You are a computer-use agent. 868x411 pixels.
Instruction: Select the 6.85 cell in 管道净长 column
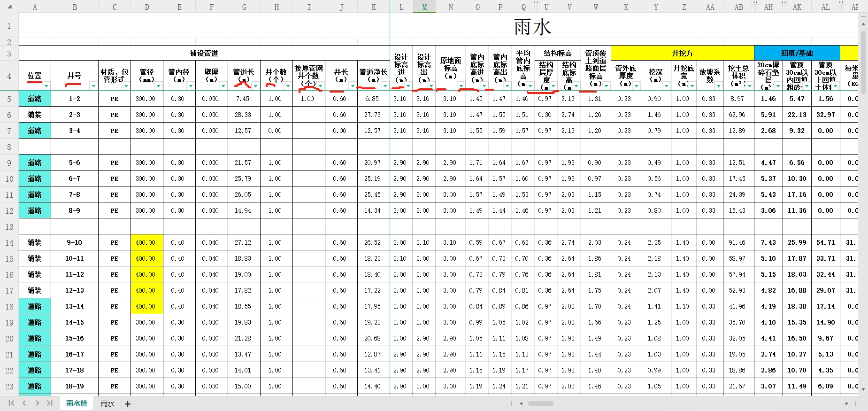point(373,99)
